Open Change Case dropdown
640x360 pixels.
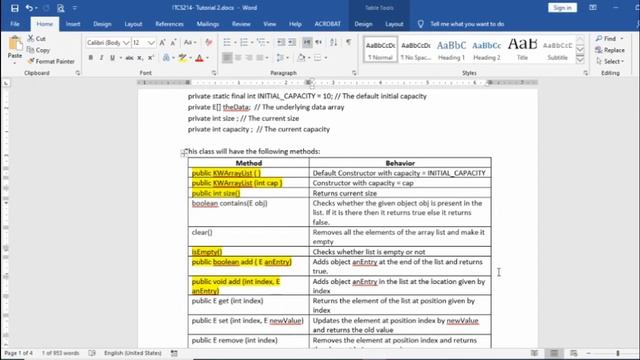click(x=190, y=42)
